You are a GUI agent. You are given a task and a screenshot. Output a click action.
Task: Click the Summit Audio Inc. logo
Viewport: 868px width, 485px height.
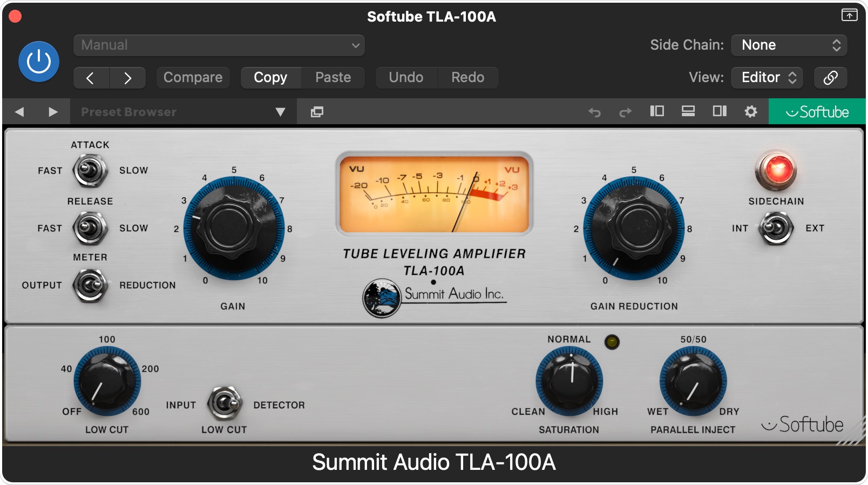point(435,297)
